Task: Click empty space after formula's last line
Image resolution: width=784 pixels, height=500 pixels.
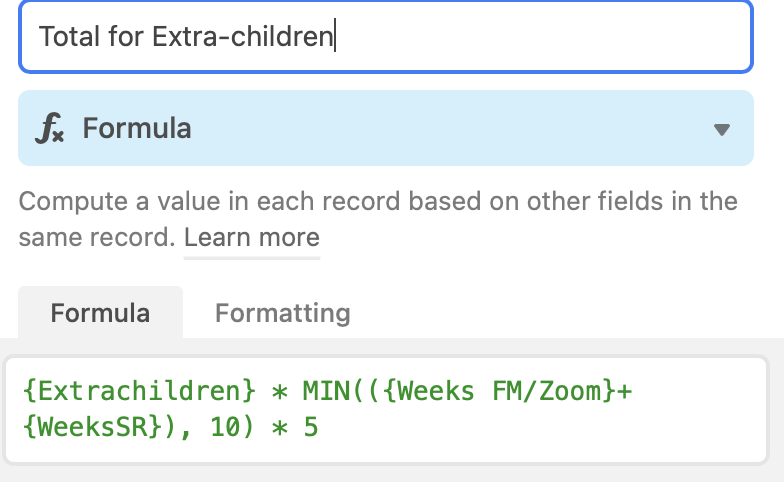Action: 540,427
